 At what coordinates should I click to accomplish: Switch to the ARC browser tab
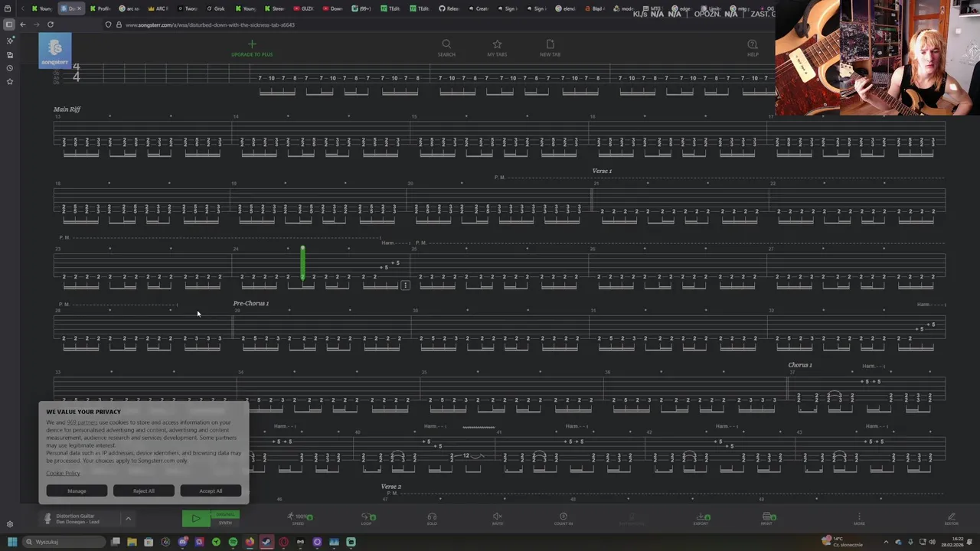(x=158, y=8)
